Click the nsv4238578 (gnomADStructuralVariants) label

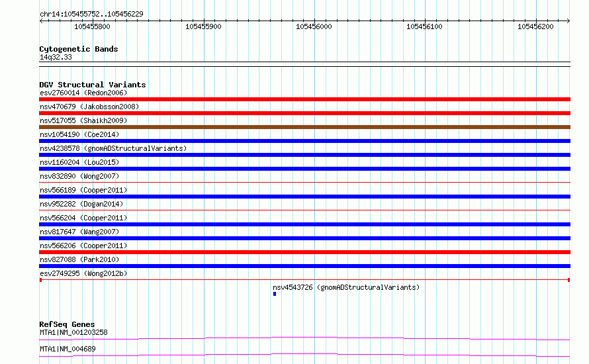[113, 148]
